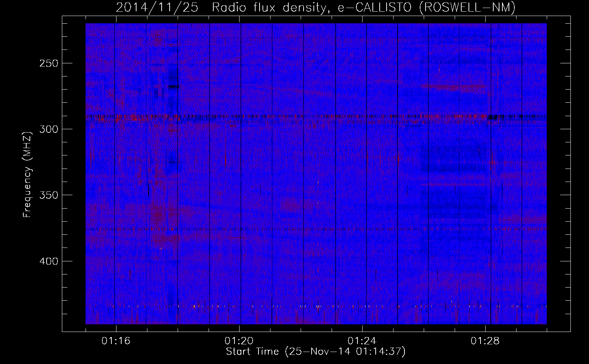Select the "250" frequency tick label
Screen dimensions: 589x364
point(49,63)
